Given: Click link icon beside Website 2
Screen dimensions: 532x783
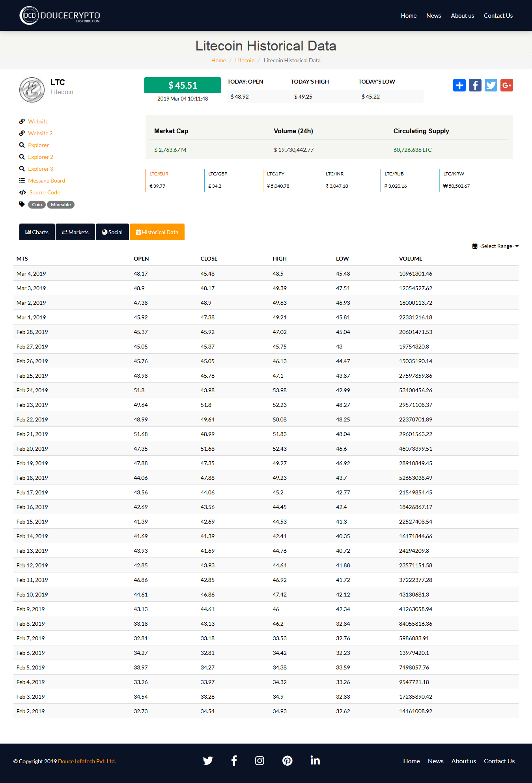Looking at the screenshot, I should tap(22, 133).
